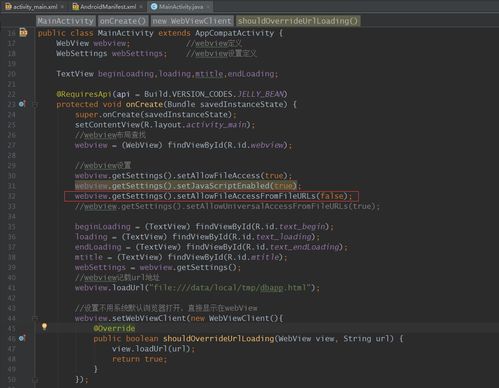
Task: Click the setContentView(R.layout.activity_main) line
Action: 165,125
